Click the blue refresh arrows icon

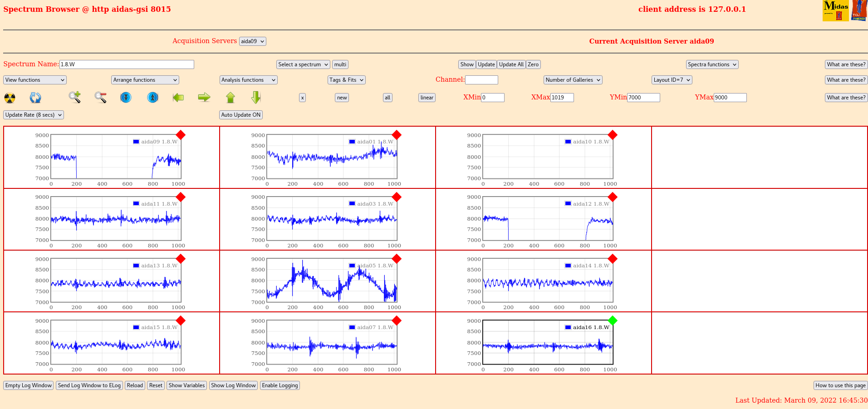click(35, 98)
